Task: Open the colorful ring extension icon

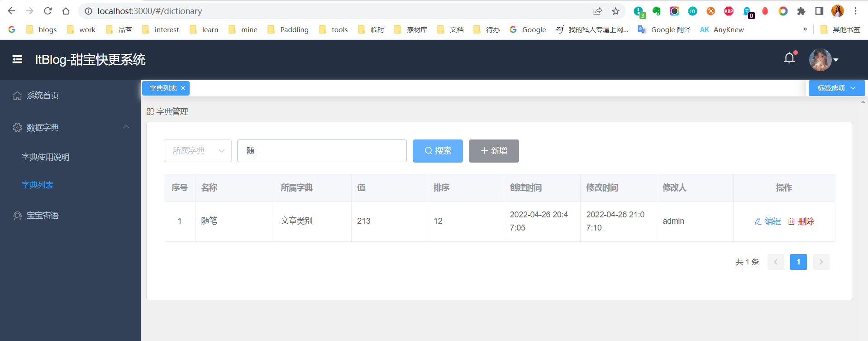Action: (x=783, y=11)
